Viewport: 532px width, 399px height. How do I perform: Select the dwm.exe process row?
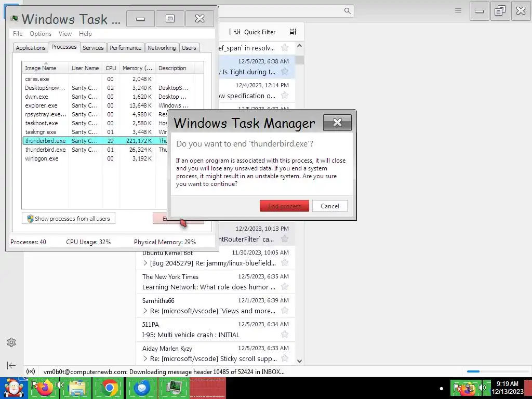(x=113, y=97)
